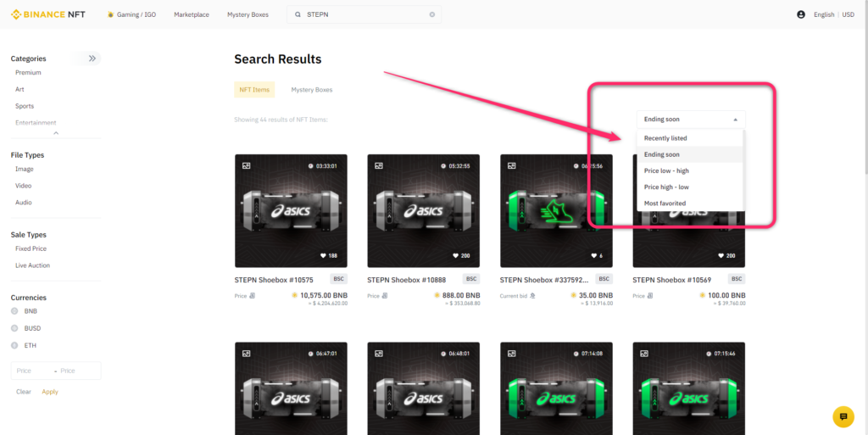
Task: Click image type icon on green Shoebox card
Action: click(511, 165)
